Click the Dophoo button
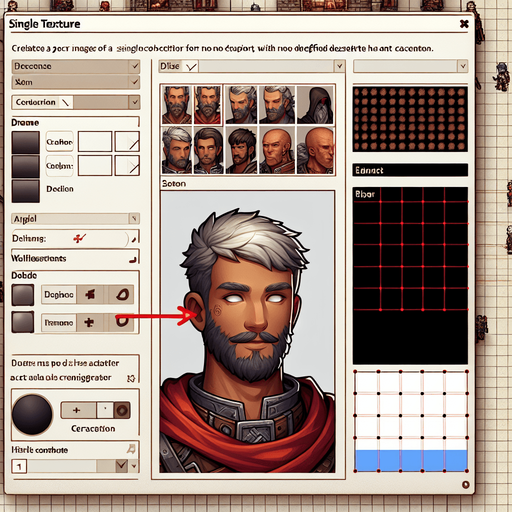The width and height of the screenshot is (512, 512). click(59, 295)
